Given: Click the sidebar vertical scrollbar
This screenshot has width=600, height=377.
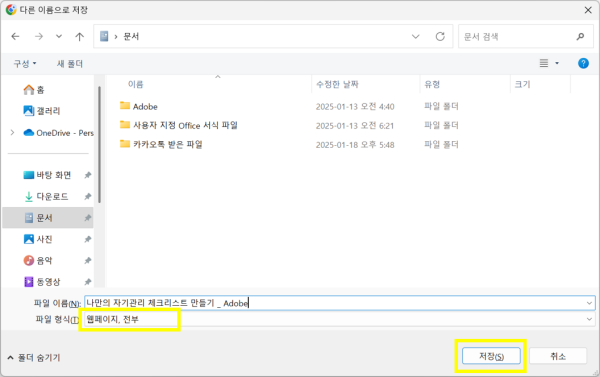Looking at the screenshot, I should (99, 144).
